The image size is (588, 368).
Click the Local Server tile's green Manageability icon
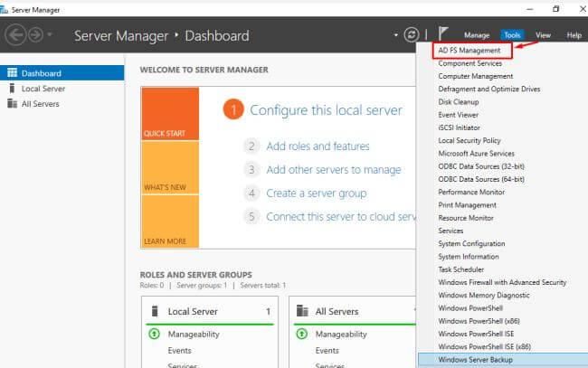coord(152,334)
